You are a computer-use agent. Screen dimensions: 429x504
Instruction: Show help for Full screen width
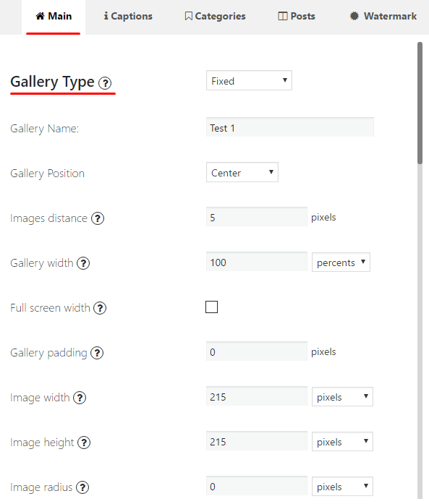[100, 308]
